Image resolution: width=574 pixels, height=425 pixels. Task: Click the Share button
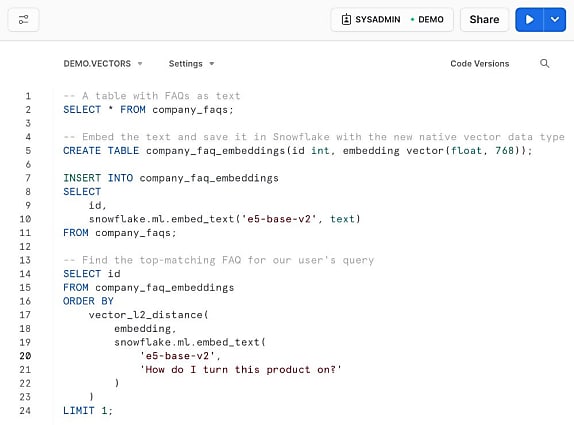(x=484, y=19)
